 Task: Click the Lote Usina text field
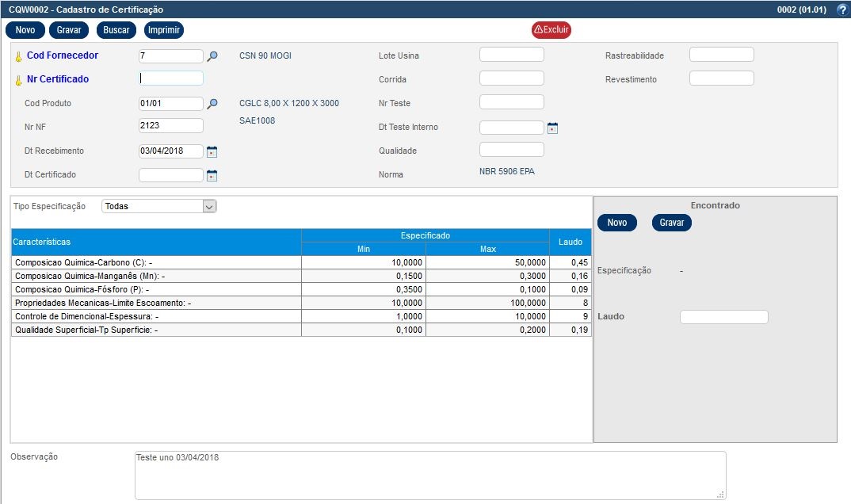[512, 55]
